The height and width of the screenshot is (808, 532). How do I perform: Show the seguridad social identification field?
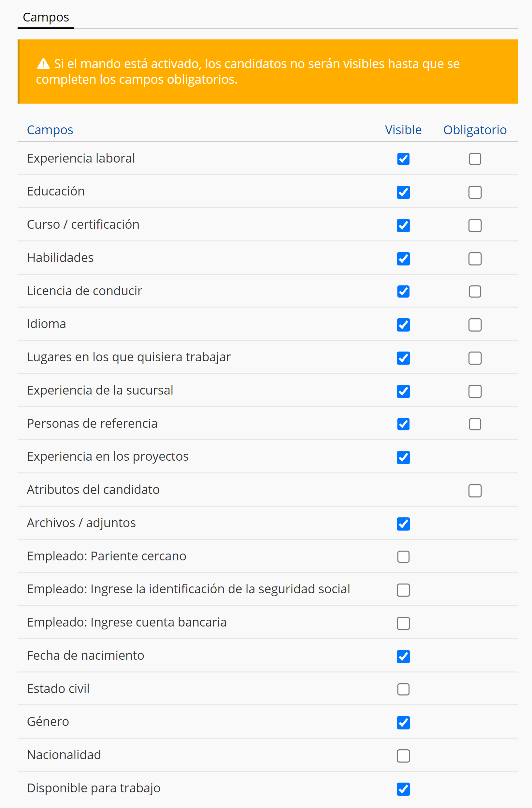(x=403, y=590)
